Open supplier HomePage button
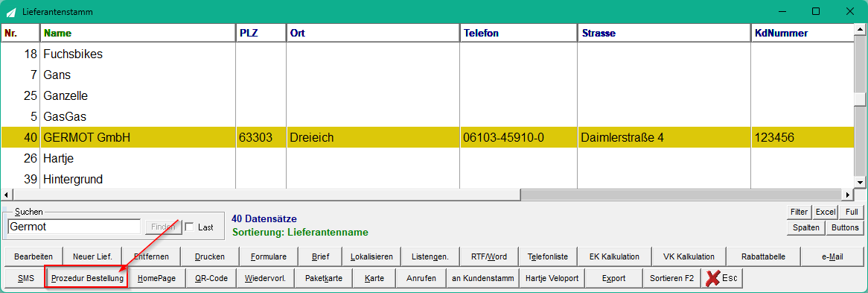Screen dimensions: 868x293 (156, 278)
